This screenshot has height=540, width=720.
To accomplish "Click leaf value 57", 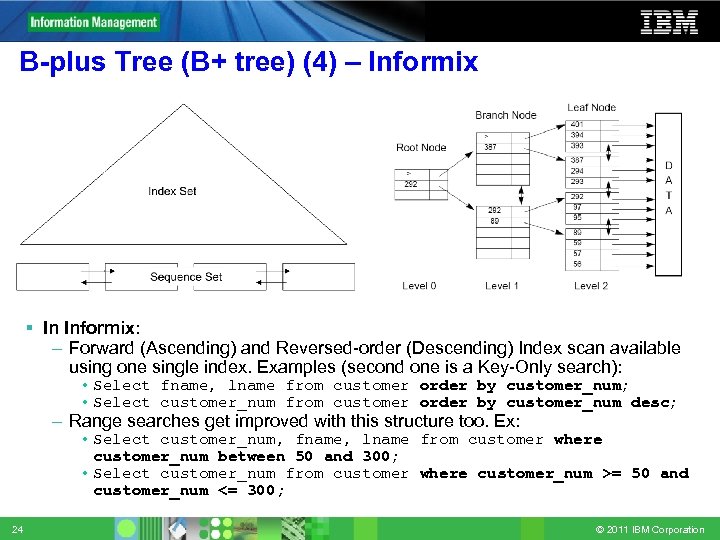I will tap(577, 253).
